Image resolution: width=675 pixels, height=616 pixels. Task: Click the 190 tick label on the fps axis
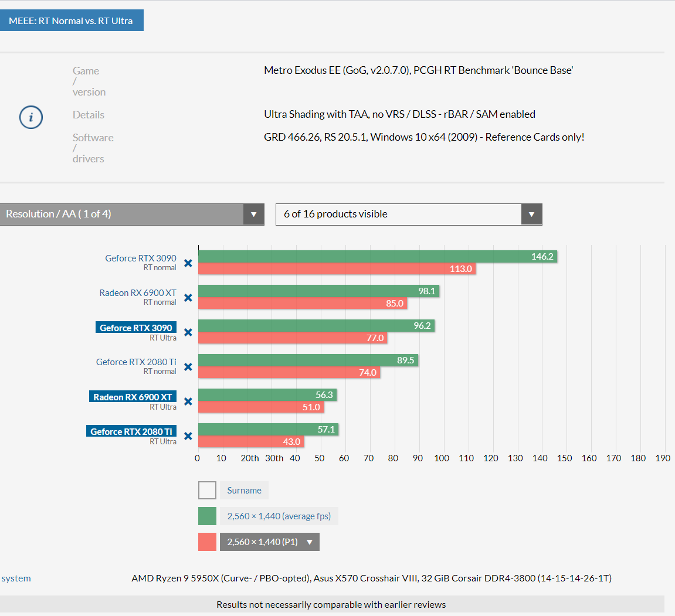[663, 458]
